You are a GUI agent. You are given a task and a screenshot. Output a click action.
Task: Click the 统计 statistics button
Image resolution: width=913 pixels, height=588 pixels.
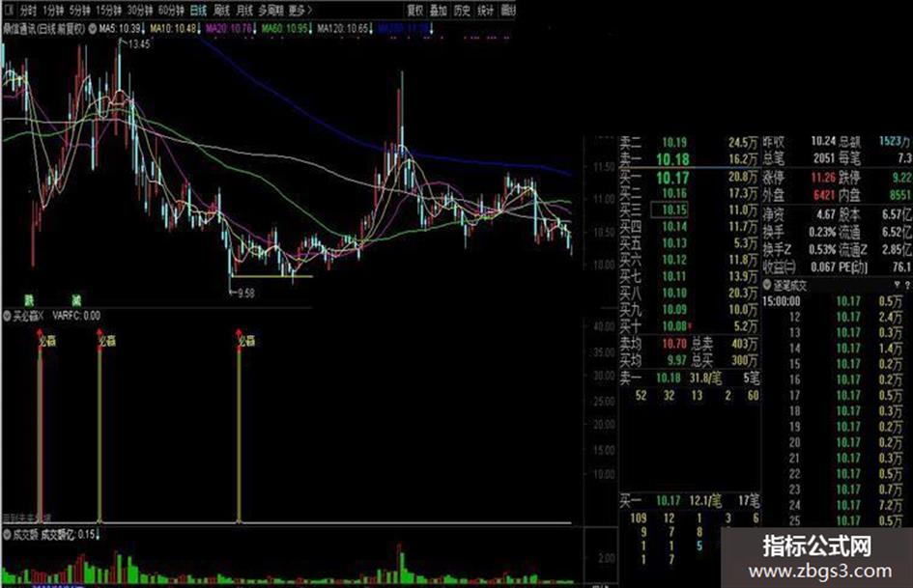point(485,10)
